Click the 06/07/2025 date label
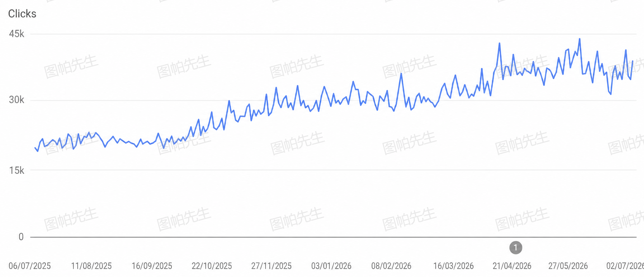Screen dimensions: 644x277 pyautogui.click(x=29, y=266)
